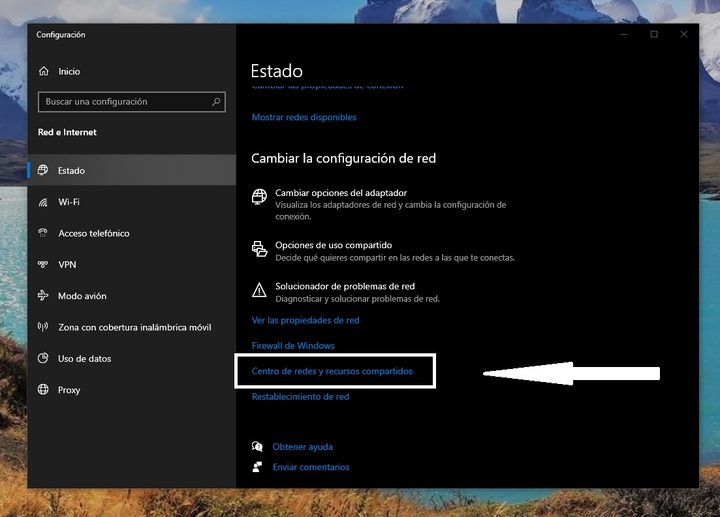Click the Modo avión airplane icon
720x517 pixels.
43,296
